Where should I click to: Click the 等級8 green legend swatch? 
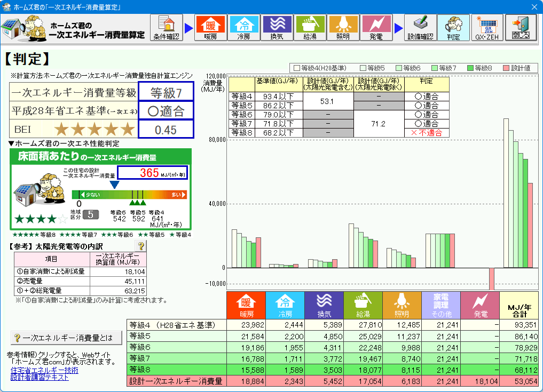pyautogui.click(x=470, y=68)
